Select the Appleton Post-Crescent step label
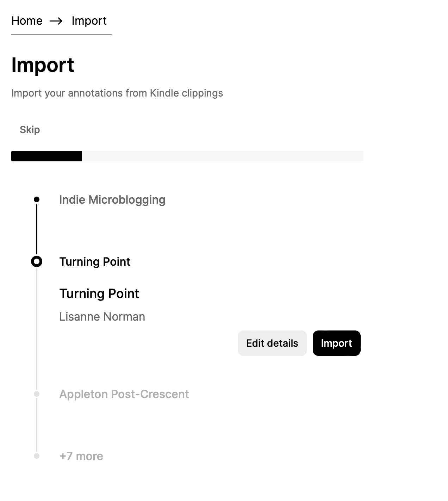Image resolution: width=448 pixels, height=501 pixels. (x=124, y=394)
